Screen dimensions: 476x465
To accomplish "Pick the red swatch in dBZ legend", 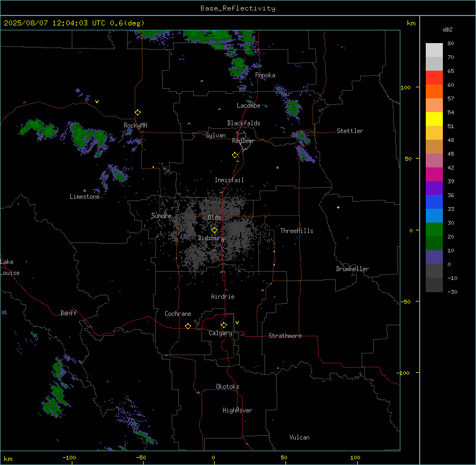I will click(434, 78).
